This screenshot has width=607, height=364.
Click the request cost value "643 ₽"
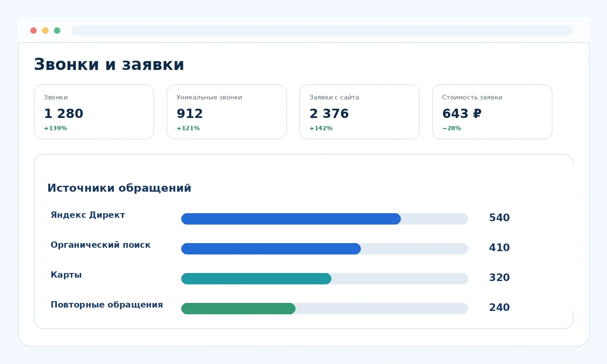pyautogui.click(x=462, y=114)
